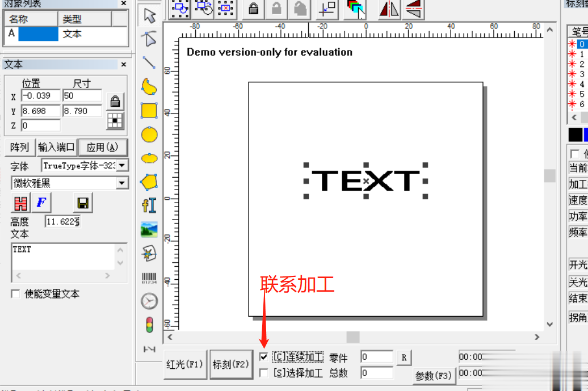
Task: Click the Y position input field
Action: pos(41,111)
